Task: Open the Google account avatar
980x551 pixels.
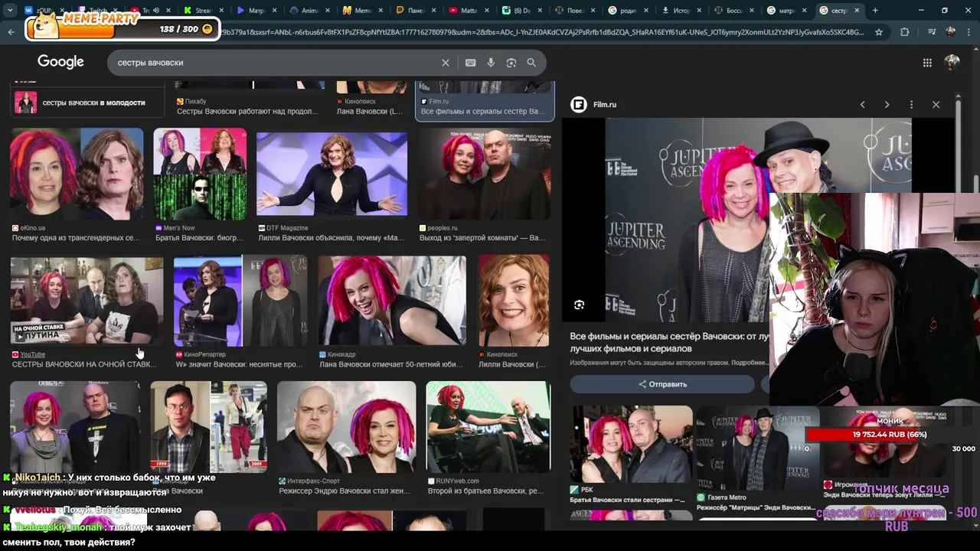Action: point(952,63)
